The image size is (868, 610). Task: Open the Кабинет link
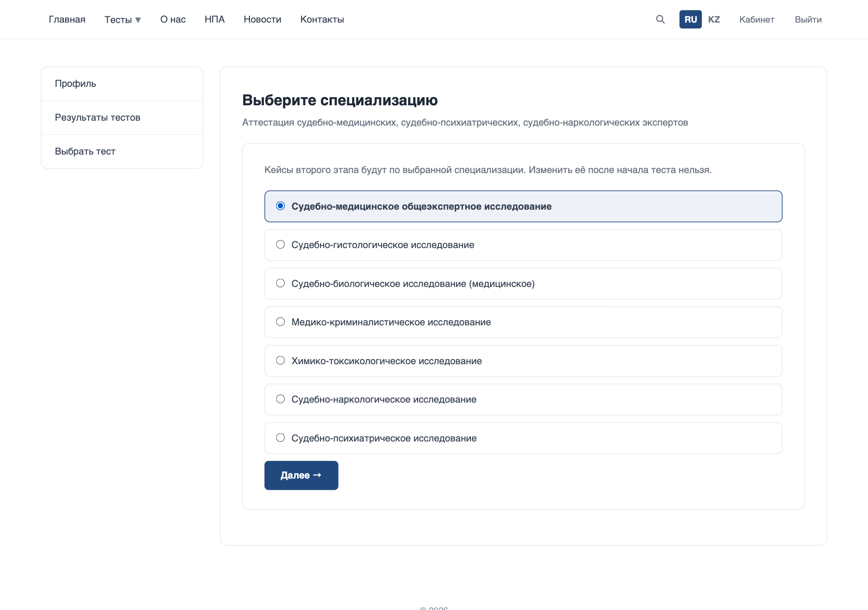[757, 19]
